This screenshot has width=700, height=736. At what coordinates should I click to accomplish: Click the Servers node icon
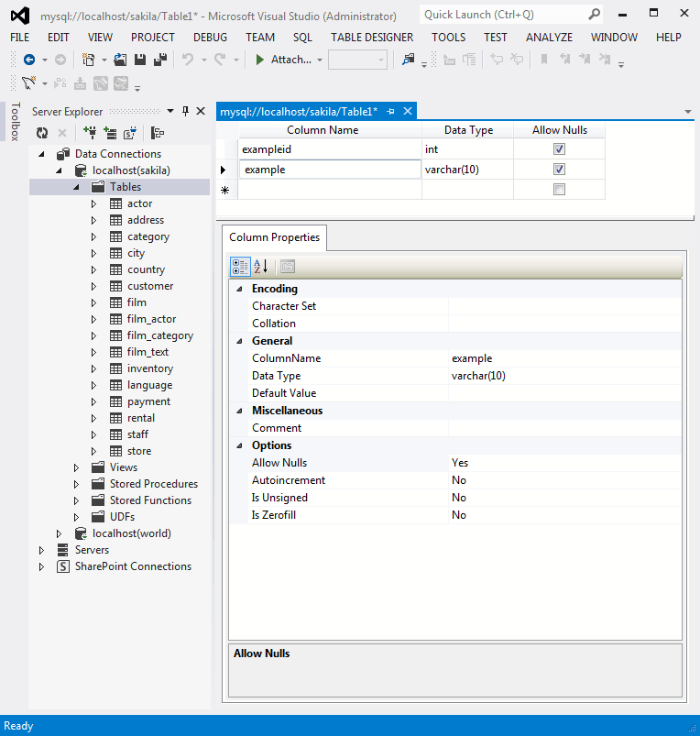[x=63, y=550]
